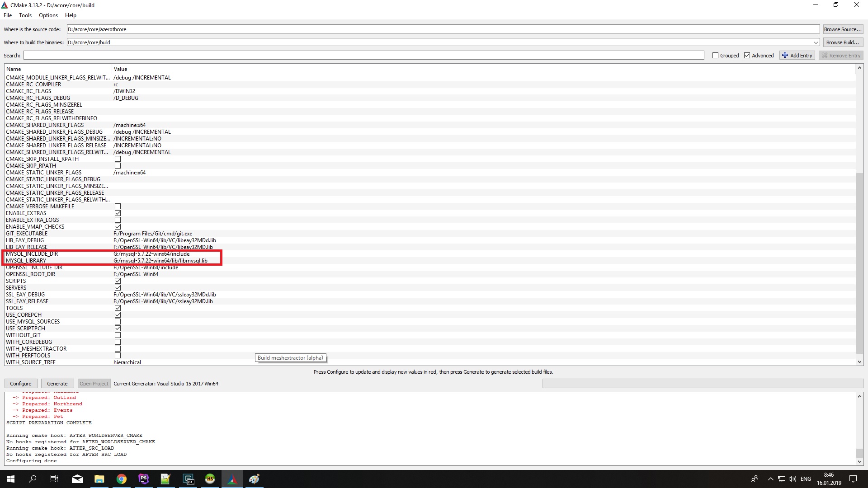Open the Tools menu
The height and width of the screenshot is (488, 868).
(x=25, y=15)
